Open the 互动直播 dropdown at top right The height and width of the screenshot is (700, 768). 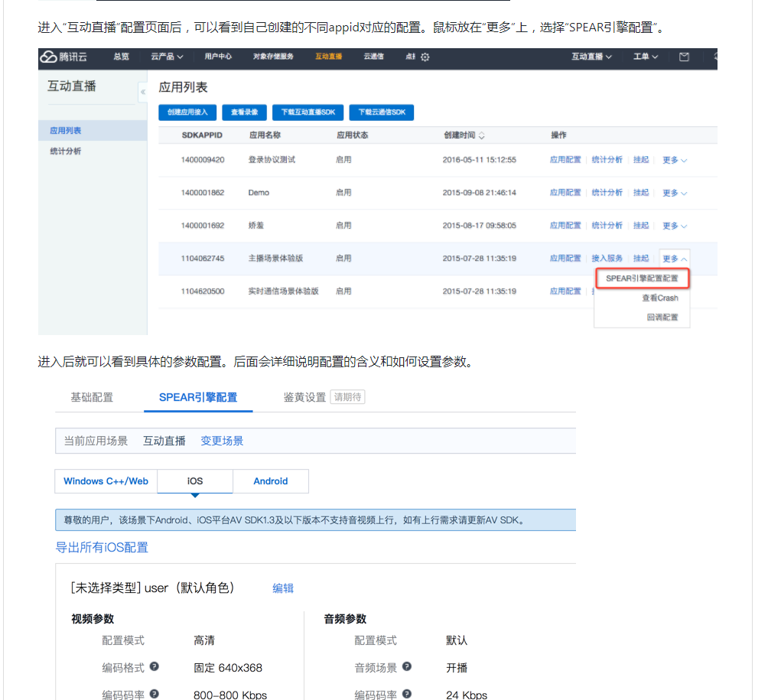[x=591, y=57]
